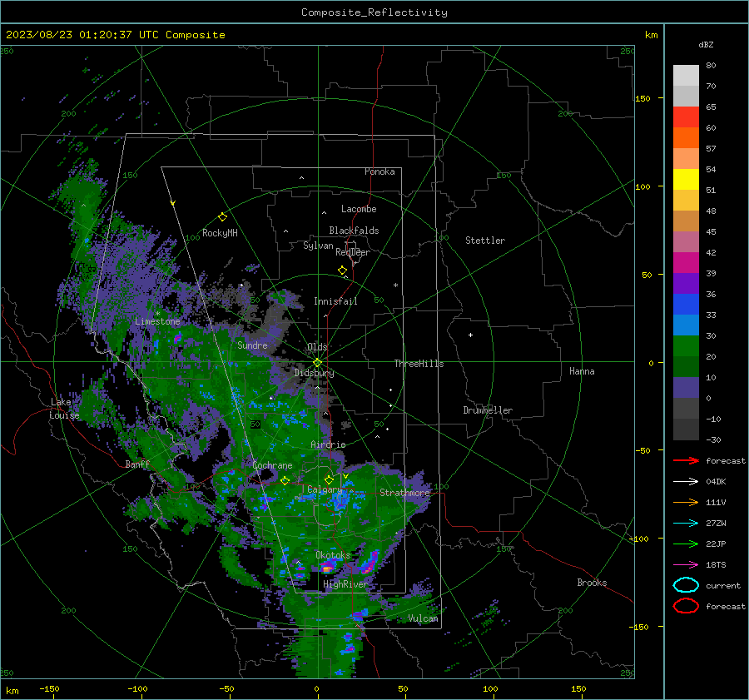Screen dimensions: 749x700
Task: Click the yellow swatch in dBZ scale
Action: click(x=686, y=180)
